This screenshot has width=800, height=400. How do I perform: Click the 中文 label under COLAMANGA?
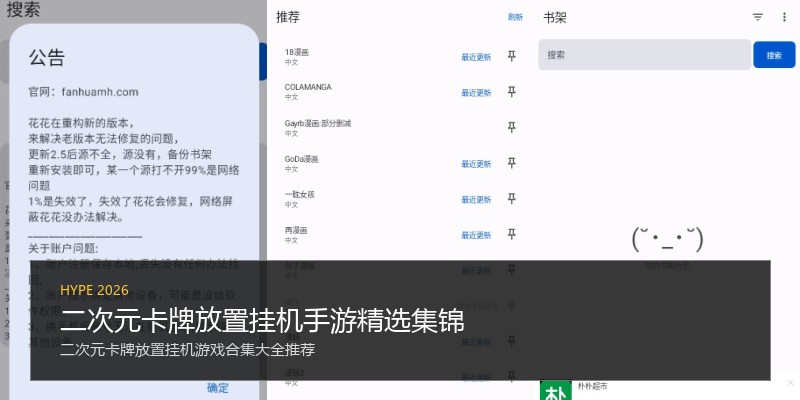coord(291,97)
